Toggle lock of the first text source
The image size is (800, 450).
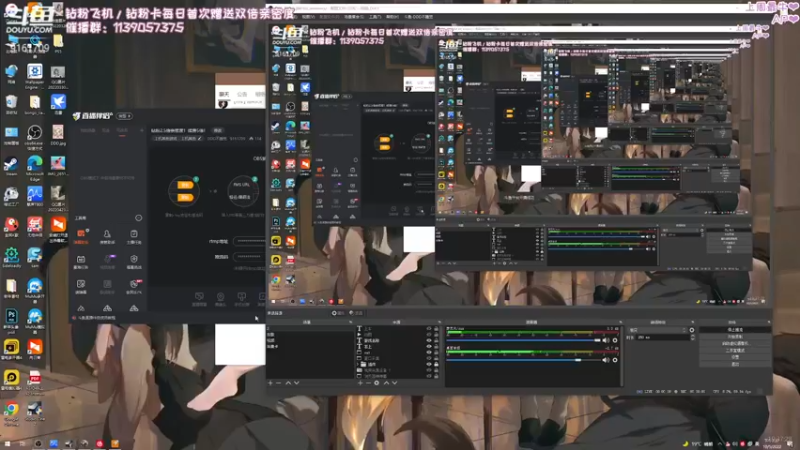pos(436,329)
